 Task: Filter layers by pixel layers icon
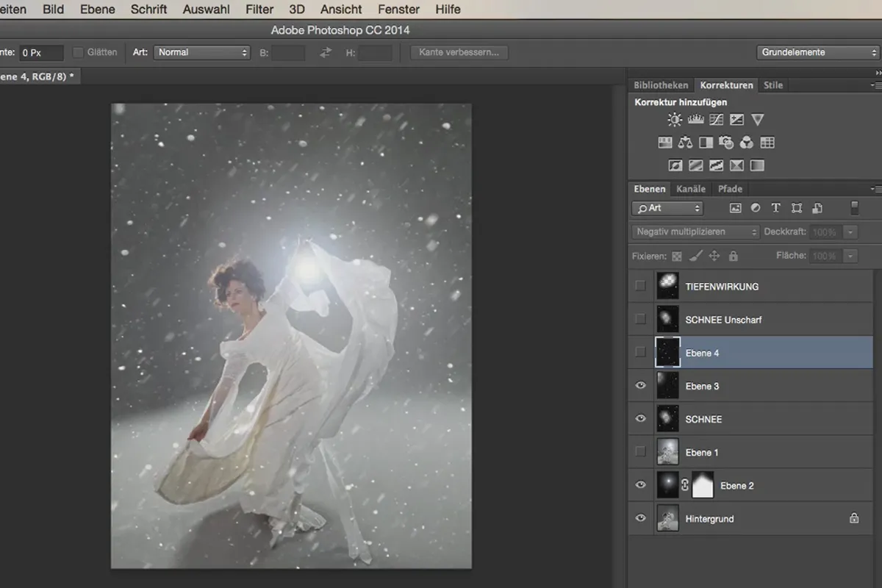(735, 209)
